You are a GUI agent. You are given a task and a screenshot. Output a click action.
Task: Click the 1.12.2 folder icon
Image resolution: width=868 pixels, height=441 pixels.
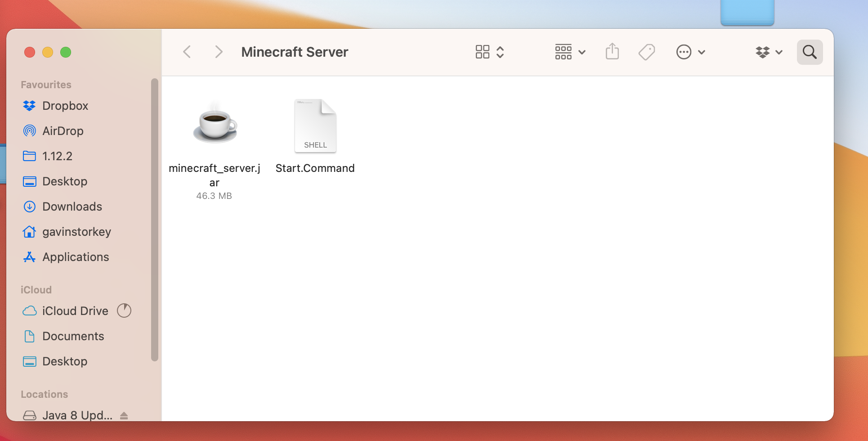tap(29, 156)
